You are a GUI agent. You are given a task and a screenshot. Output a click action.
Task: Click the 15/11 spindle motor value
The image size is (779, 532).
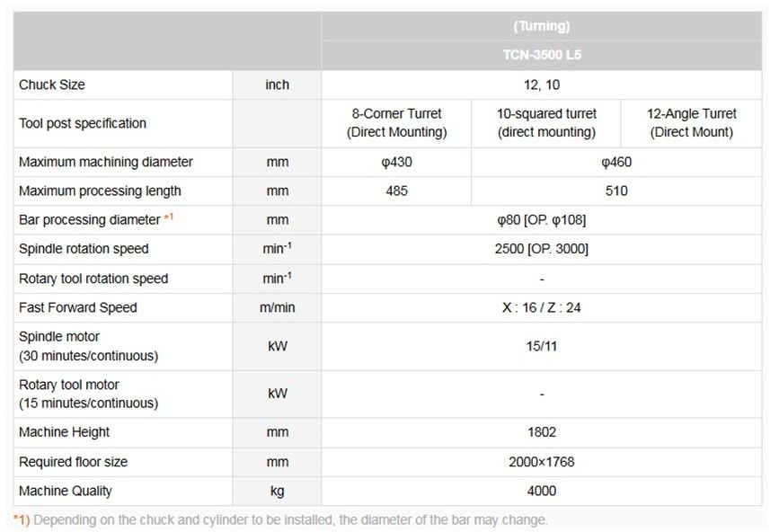click(542, 346)
